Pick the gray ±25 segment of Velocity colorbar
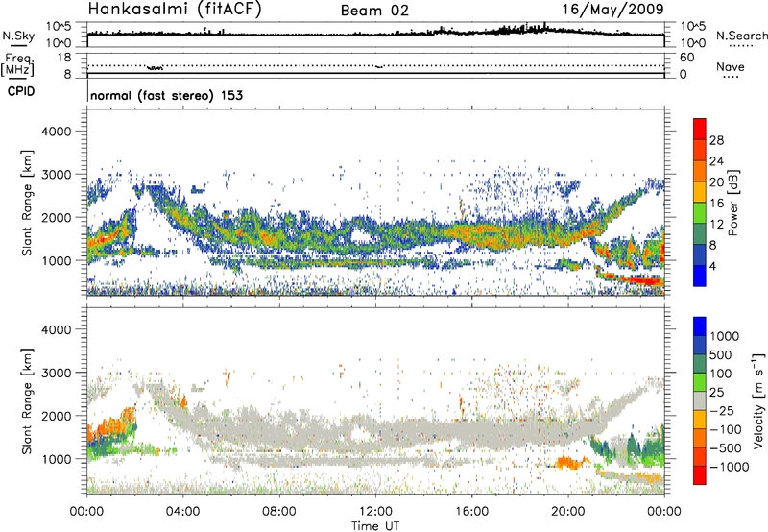The width and height of the screenshot is (768, 532). tap(700, 400)
